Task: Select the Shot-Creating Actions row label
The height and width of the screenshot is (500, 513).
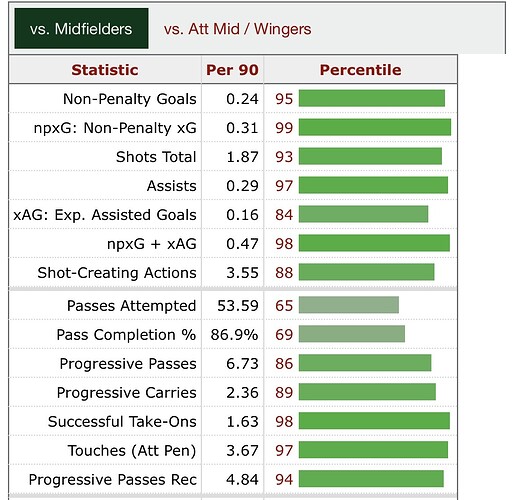Action: (117, 273)
